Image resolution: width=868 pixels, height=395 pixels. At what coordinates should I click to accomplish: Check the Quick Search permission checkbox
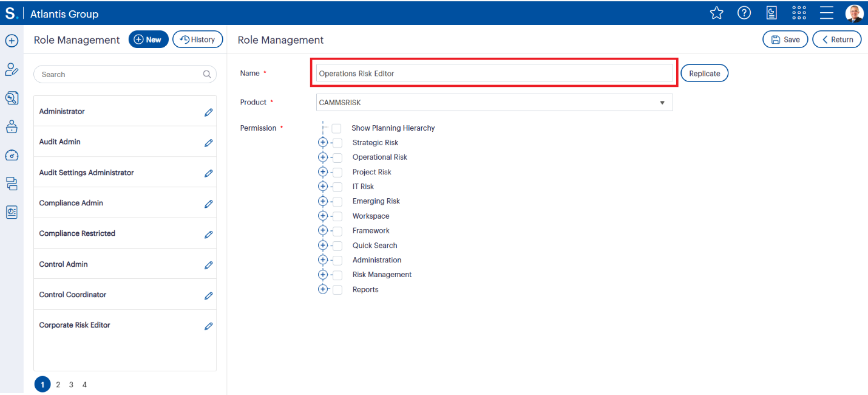pos(337,246)
